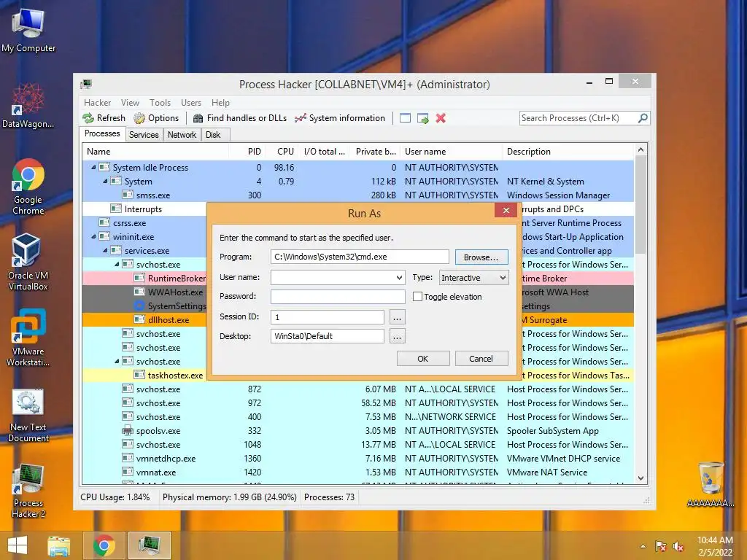Screen dimensions: 747x560
Task: Click the Recycle Bin icon
Action: click(x=711, y=484)
